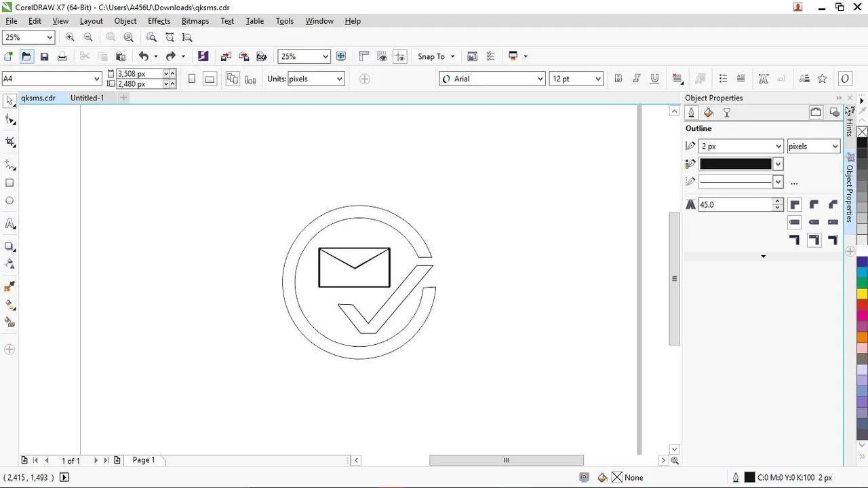This screenshot has width=868, height=488.
Task: Activate the Text tool
Action: click(x=9, y=223)
